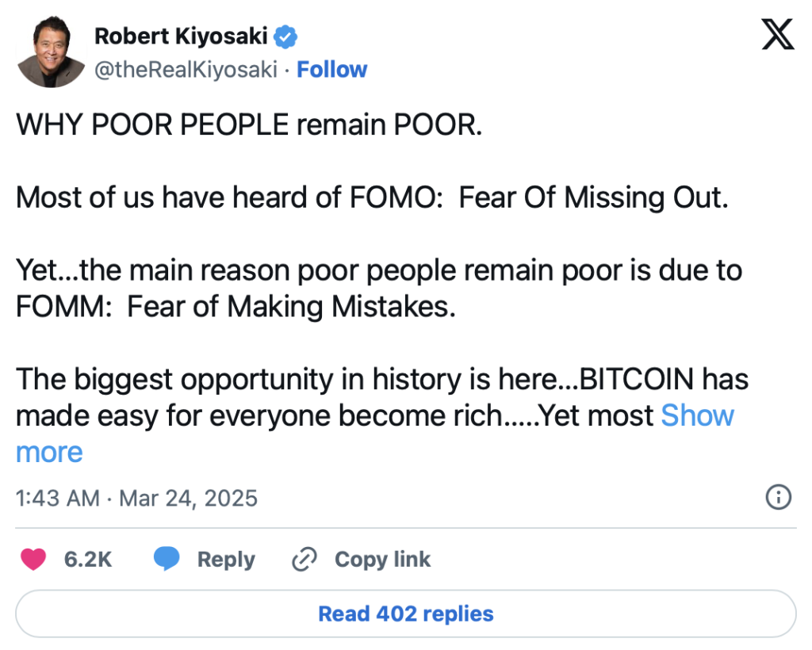The height and width of the screenshot is (650, 812).
Task: Click the blue verified badge
Action: click(285, 36)
